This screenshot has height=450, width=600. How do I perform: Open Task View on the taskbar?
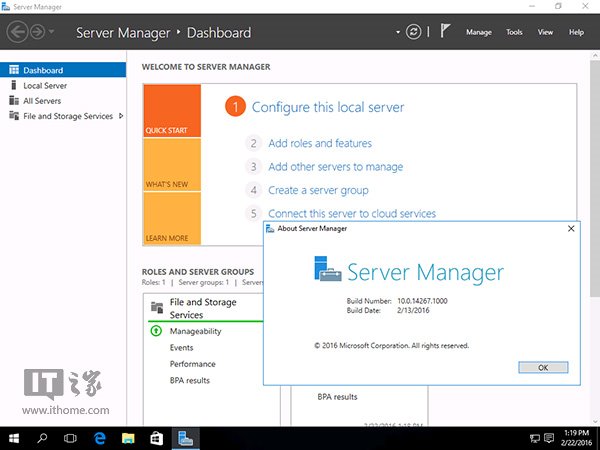coord(70,439)
